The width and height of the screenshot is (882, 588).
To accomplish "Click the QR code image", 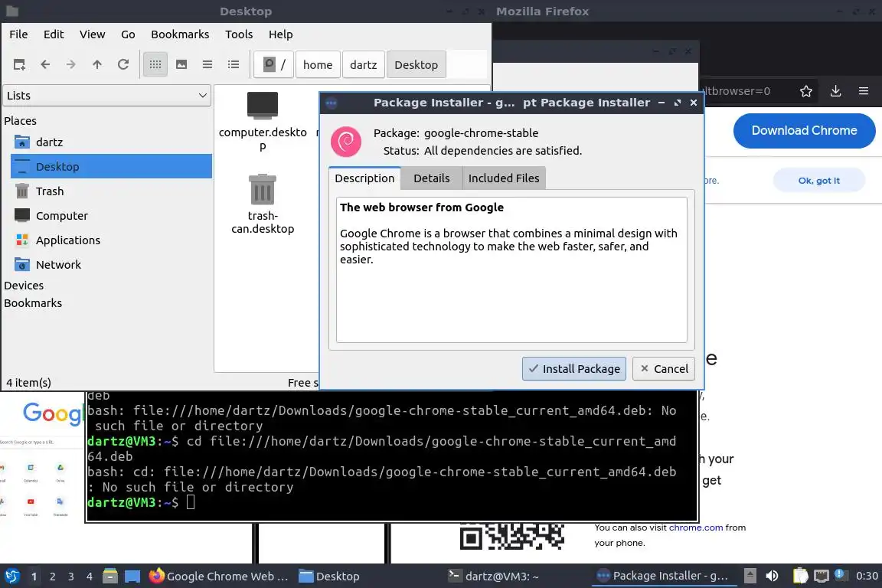I will (512, 536).
